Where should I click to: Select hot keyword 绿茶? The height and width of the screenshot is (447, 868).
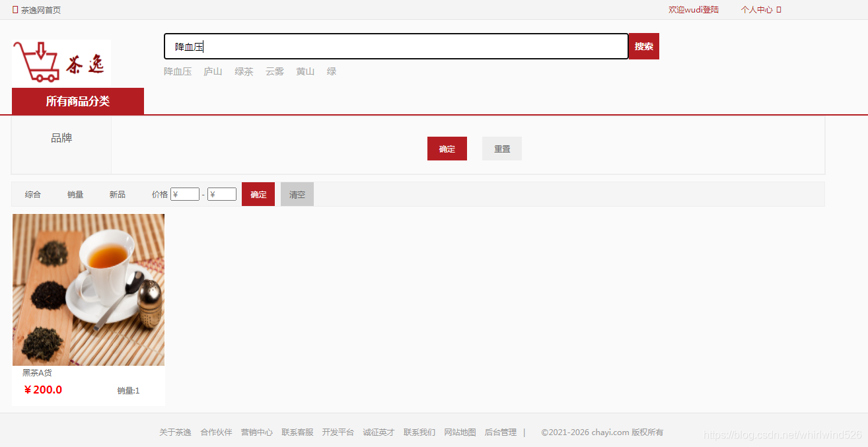coord(244,71)
